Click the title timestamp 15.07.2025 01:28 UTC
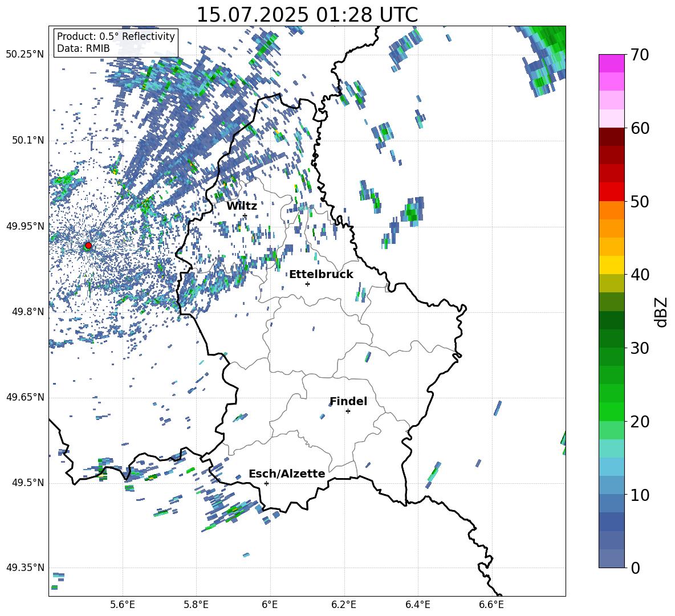This screenshot has height=616, width=675. tap(307, 15)
